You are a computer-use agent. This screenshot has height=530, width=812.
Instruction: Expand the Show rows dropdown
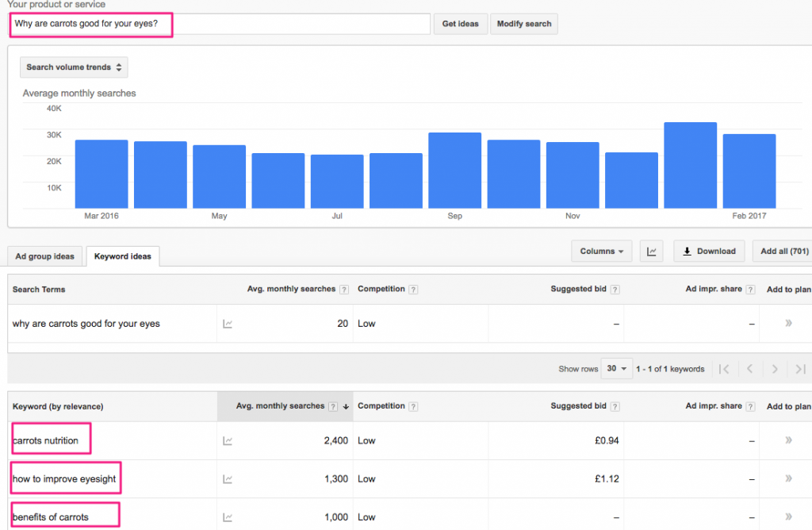(x=616, y=369)
